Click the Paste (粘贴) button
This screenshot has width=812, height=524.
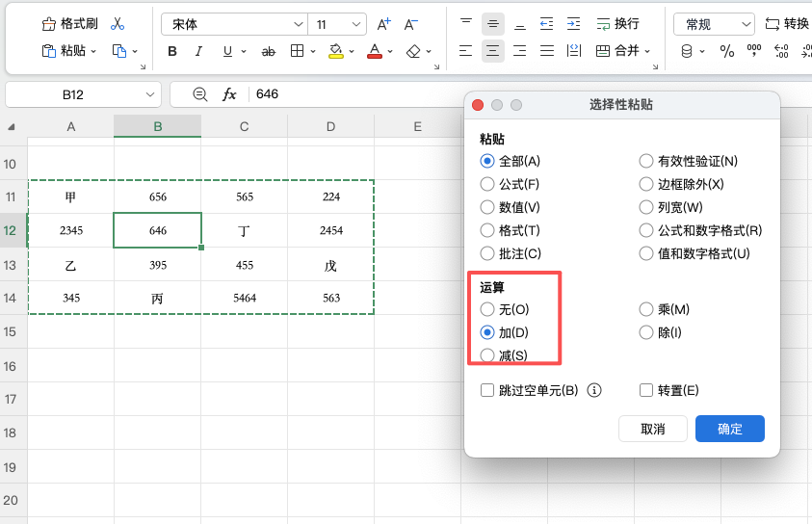click(64, 51)
